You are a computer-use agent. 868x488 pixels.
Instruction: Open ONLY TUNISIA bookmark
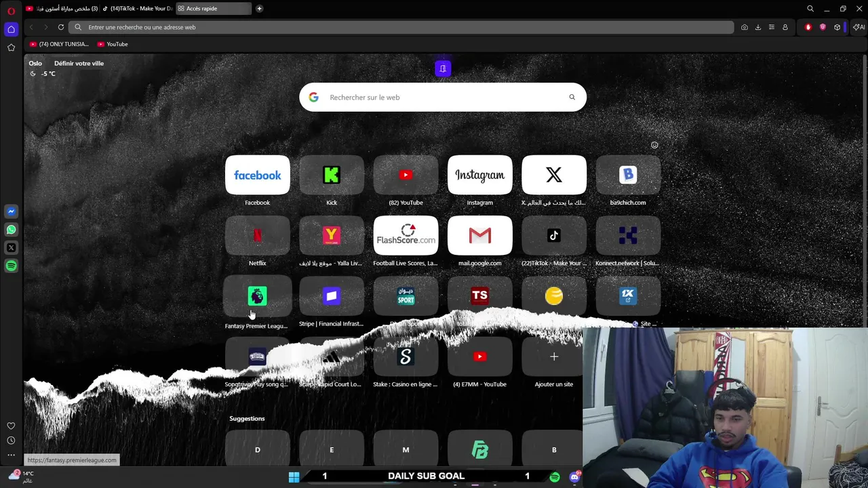click(60, 44)
